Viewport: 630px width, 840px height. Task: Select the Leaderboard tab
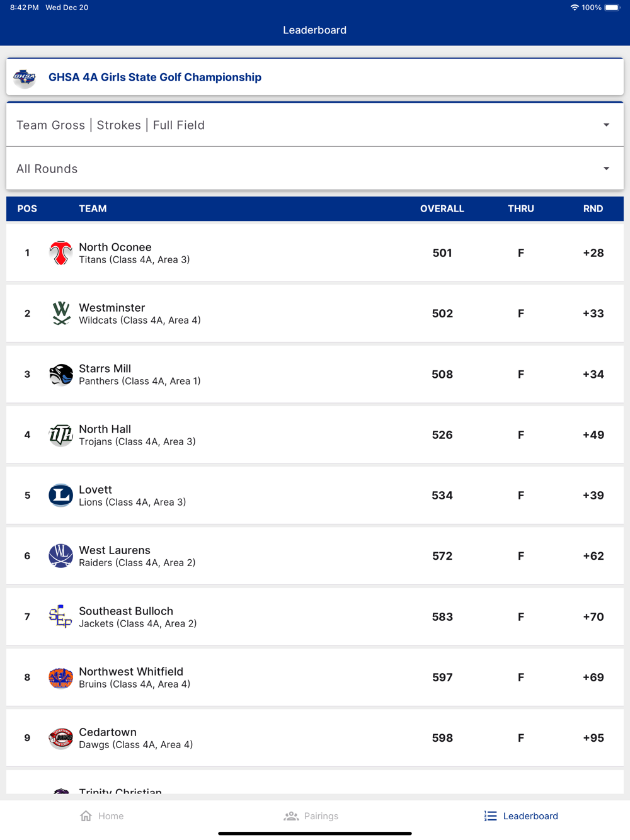(521, 816)
